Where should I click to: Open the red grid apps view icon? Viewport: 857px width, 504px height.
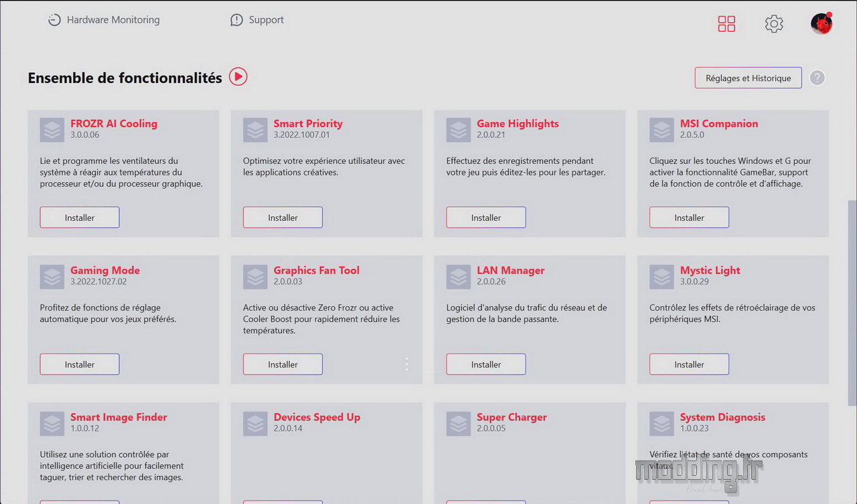[x=726, y=23]
